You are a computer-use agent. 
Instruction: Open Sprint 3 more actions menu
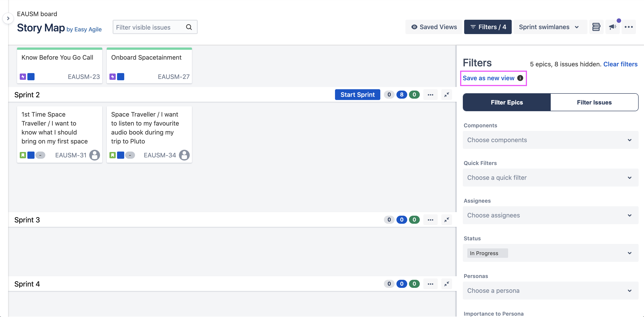(x=430, y=220)
